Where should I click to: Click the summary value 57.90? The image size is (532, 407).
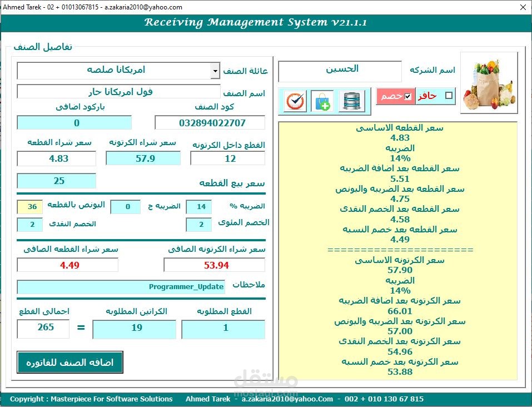tap(400, 270)
